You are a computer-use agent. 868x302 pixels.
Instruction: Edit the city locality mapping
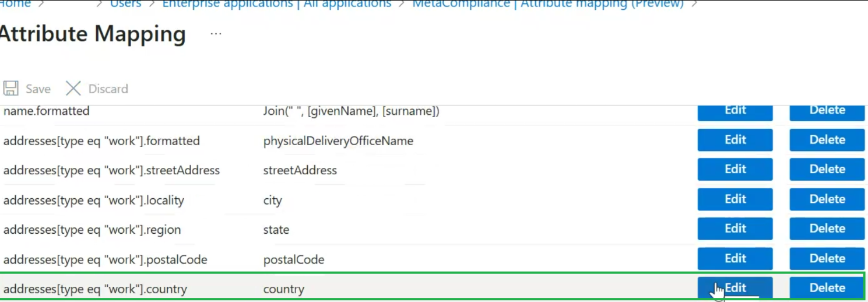point(735,199)
